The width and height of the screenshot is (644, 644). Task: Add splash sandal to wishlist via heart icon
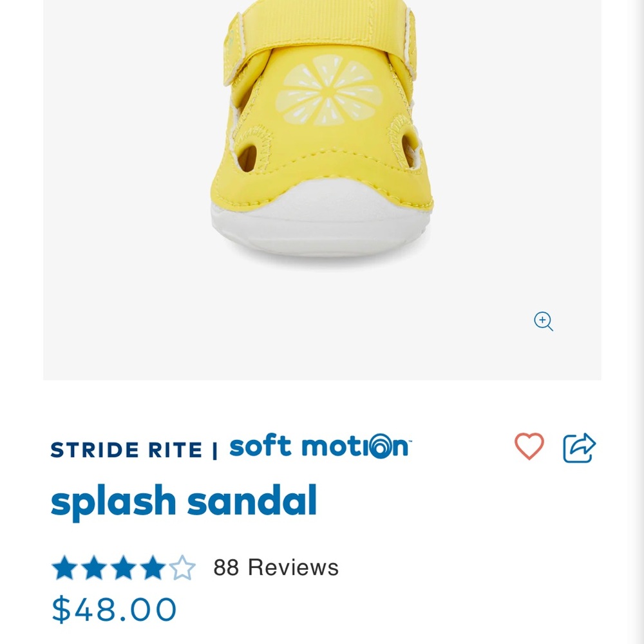[x=529, y=445]
